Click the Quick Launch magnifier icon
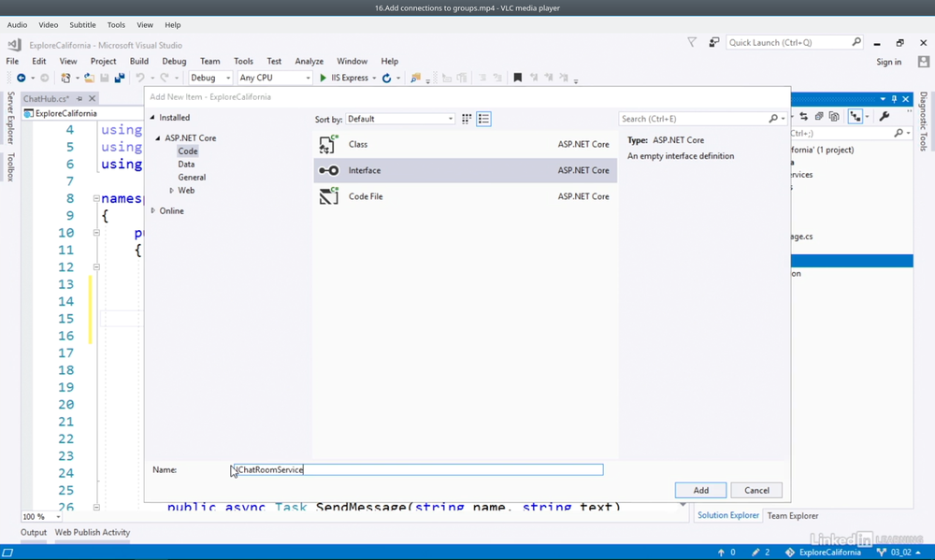Image resolution: width=935 pixels, height=560 pixels. tap(856, 42)
